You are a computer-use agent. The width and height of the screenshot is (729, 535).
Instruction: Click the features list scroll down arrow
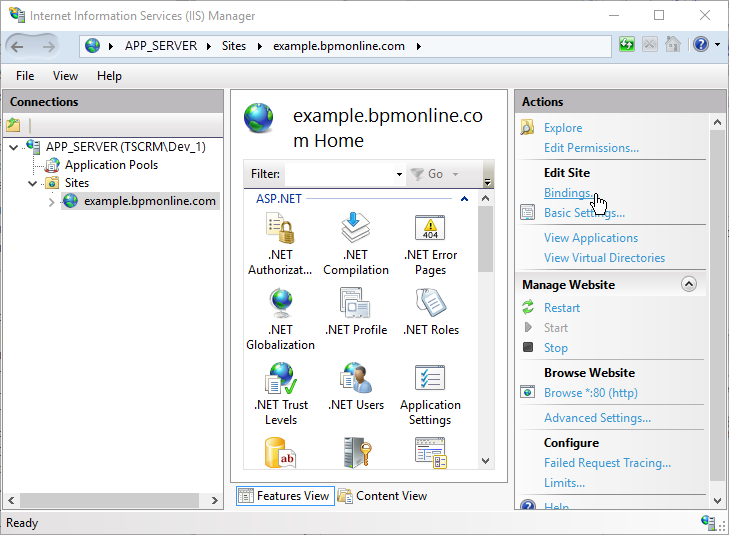pos(485,461)
